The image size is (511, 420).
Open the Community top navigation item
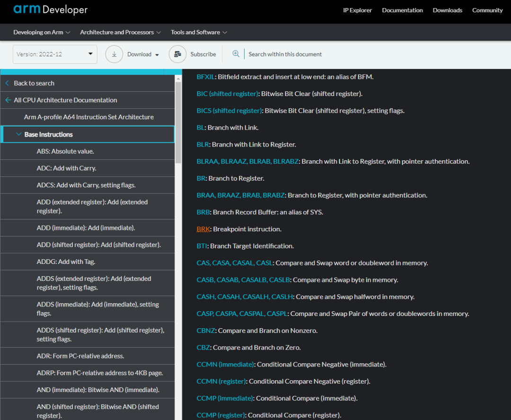pyautogui.click(x=487, y=10)
